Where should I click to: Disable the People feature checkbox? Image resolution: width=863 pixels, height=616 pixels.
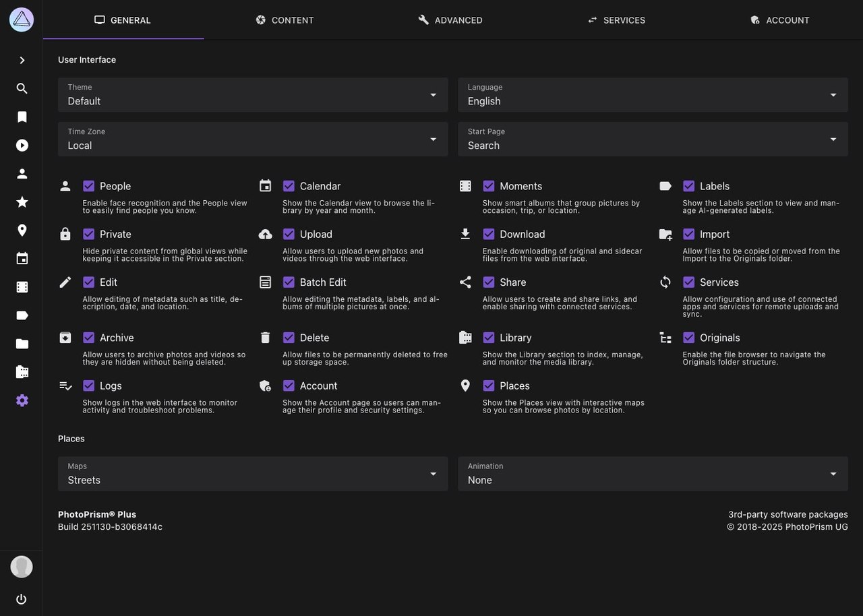[x=89, y=186]
